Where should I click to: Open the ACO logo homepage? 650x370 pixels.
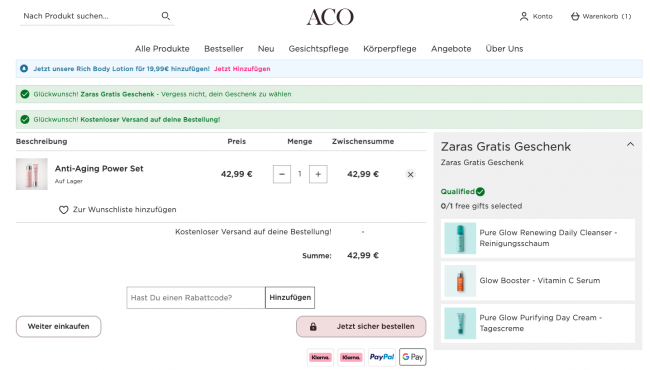[x=330, y=17]
